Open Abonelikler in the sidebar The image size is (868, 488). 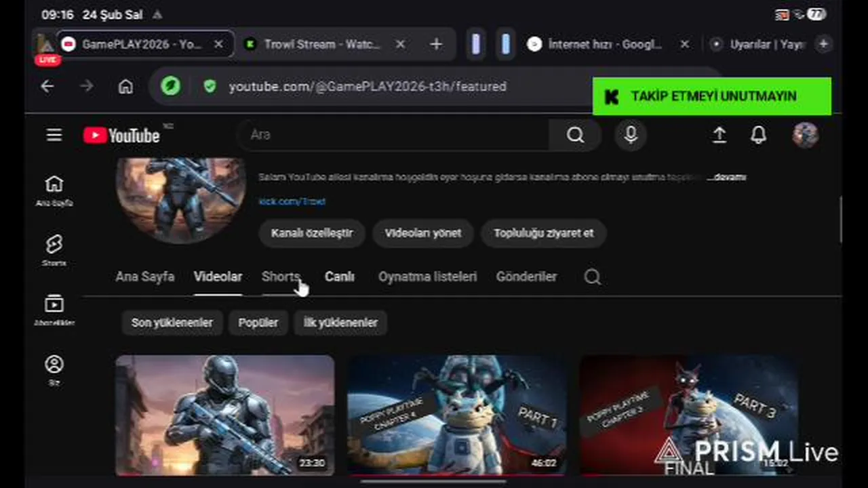click(x=54, y=310)
